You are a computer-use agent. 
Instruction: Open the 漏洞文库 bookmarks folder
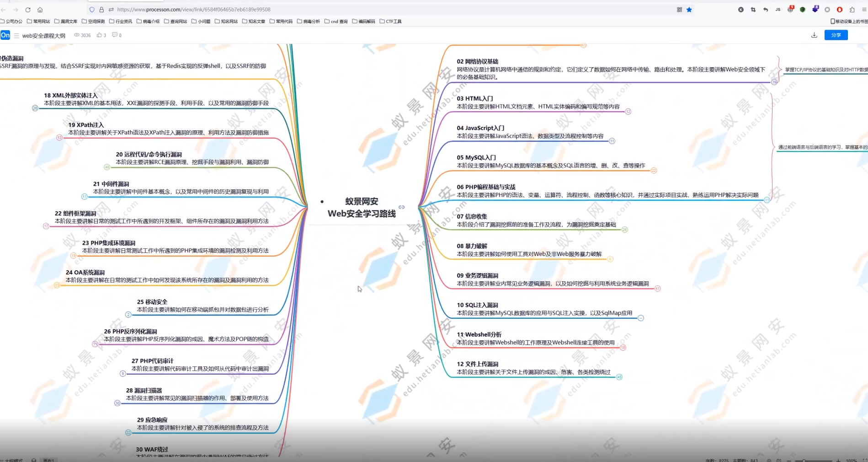(66, 21)
